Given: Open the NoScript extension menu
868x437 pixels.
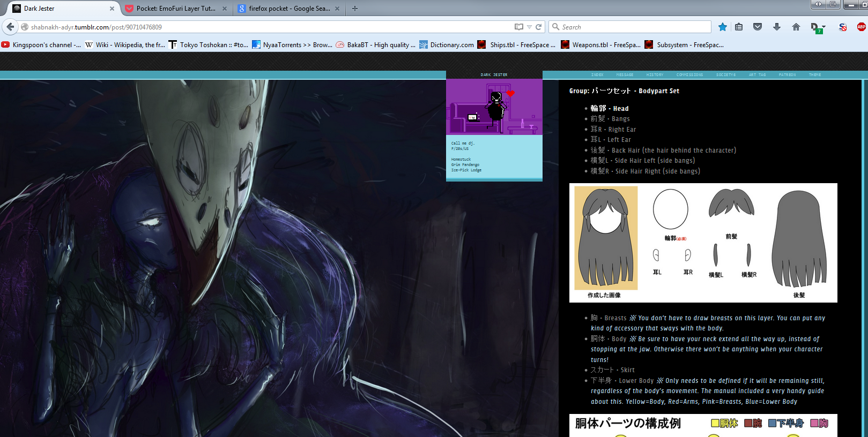Looking at the screenshot, I should (x=843, y=27).
